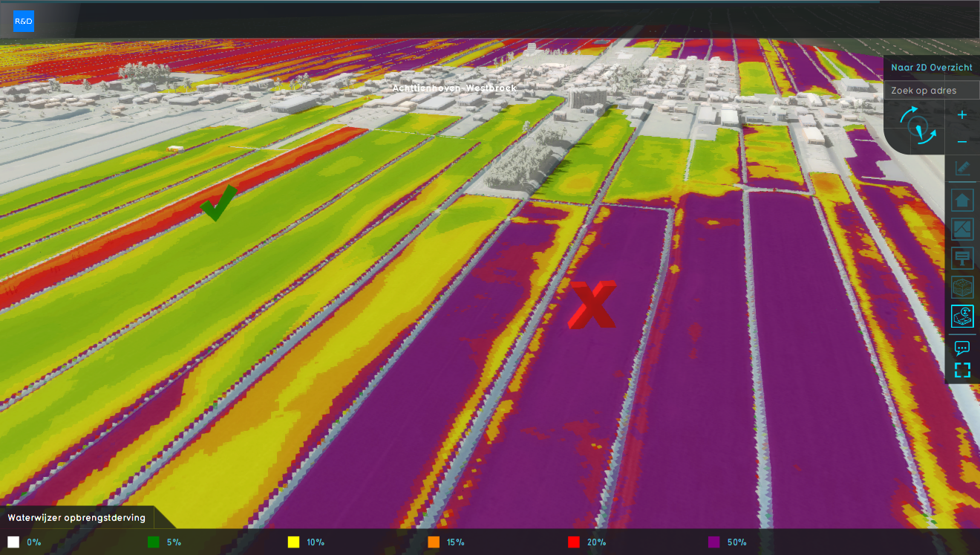Click the green checkmark marker on map
980x555 pixels.
[x=218, y=203]
